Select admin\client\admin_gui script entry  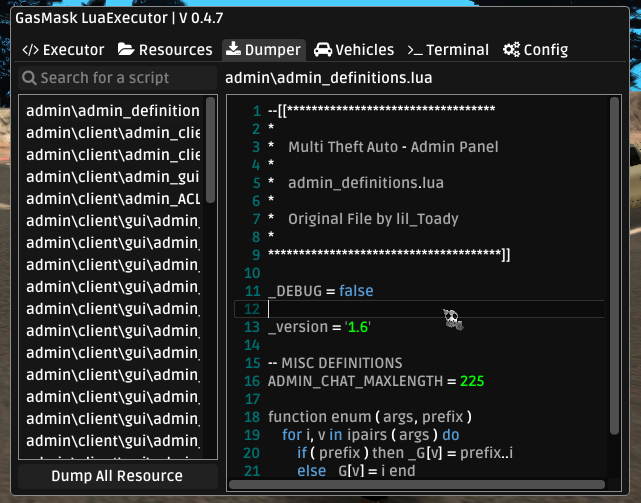[113, 177]
